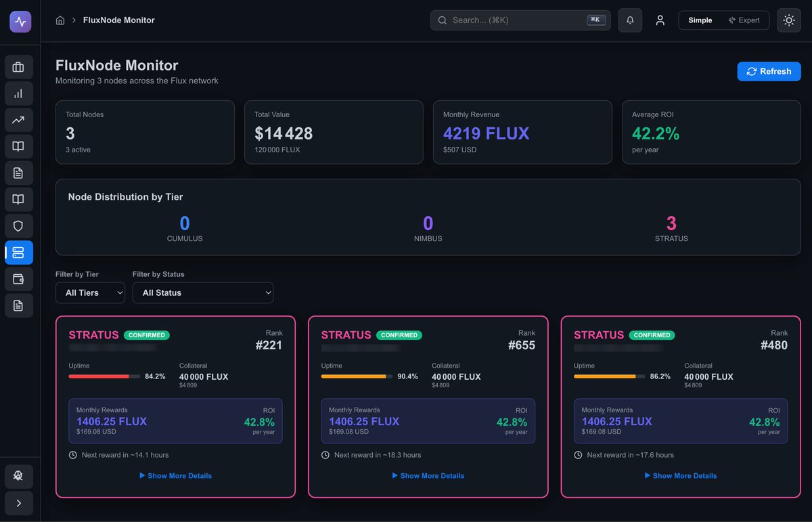Click FluxNode Monitor breadcrumb item
This screenshot has height=522, width=812.
tap(119, 20)
